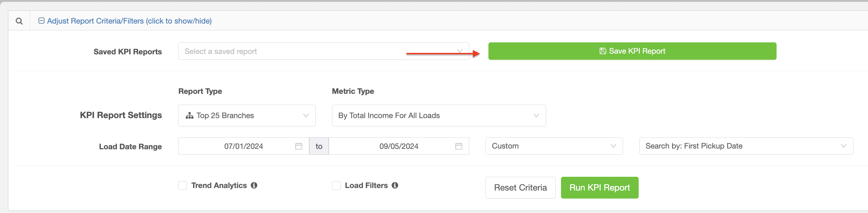Click the floppy disk save icon
The height and width of the screenshot is (213, 868).
pyautogui.click(x=603, y=51)
